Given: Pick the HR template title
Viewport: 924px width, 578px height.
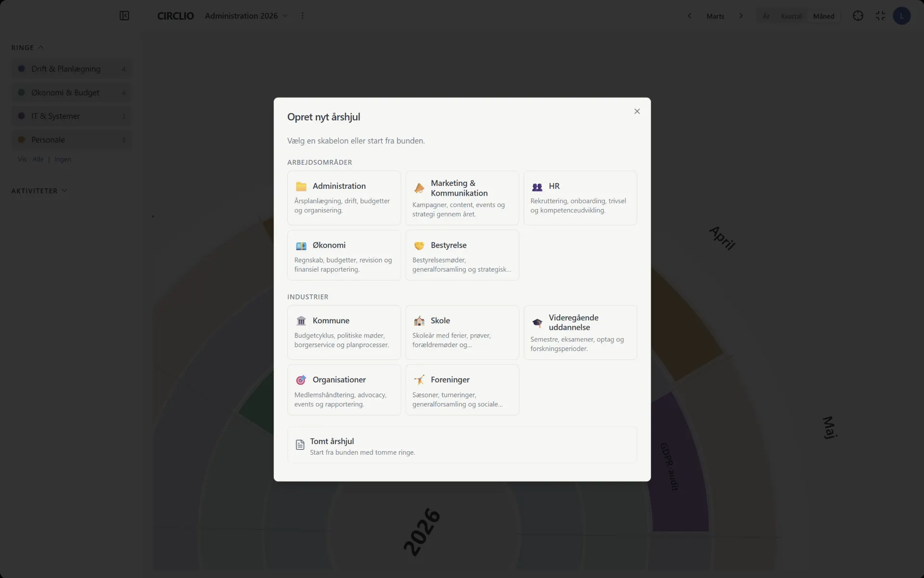Looking at the screenshot, I should 554,186.
